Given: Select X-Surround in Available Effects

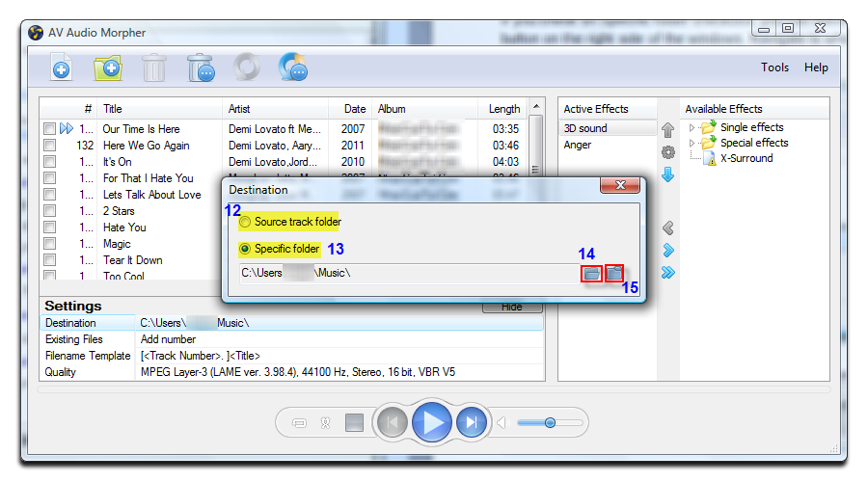Looking at the screenshot, I should coord(746,158).
